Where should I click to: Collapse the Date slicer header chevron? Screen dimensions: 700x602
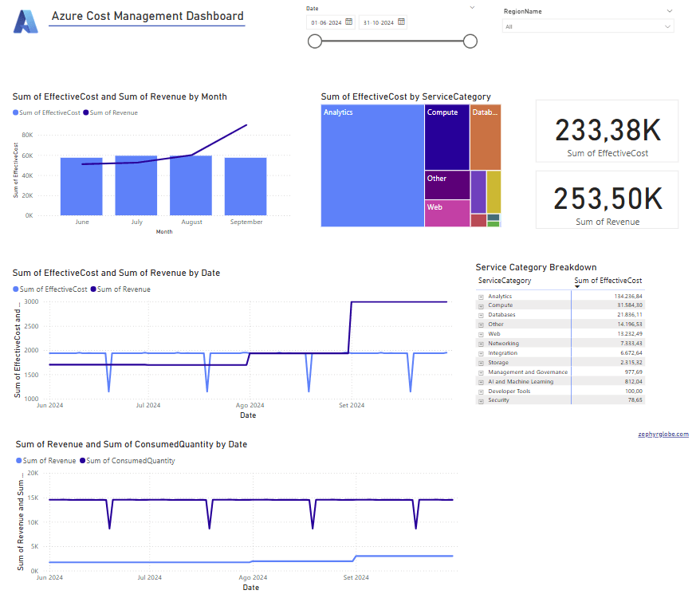[x=472, y=8]
